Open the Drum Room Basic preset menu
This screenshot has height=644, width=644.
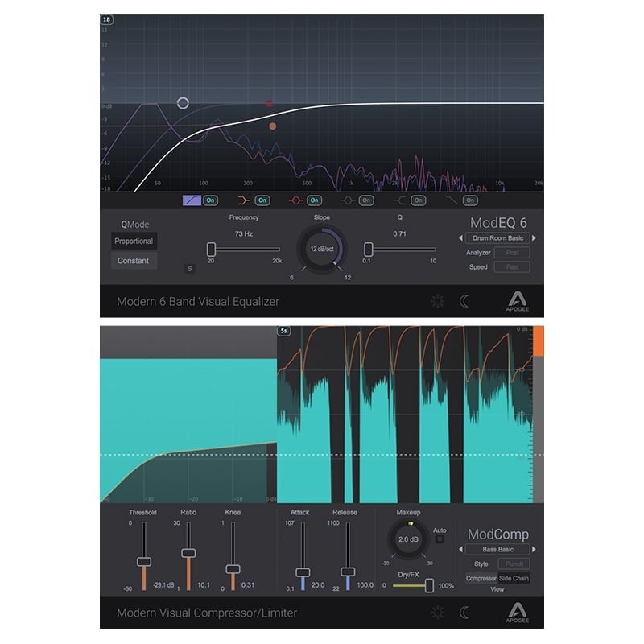point(497,237)
